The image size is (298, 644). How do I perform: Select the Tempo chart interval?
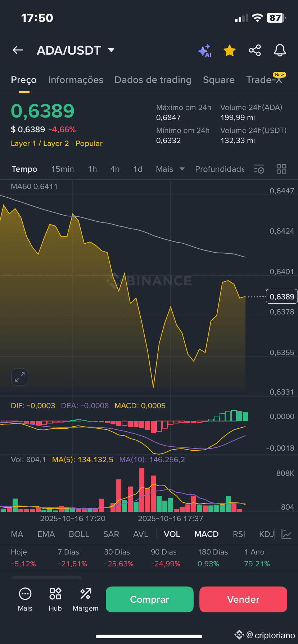[24, 169]
